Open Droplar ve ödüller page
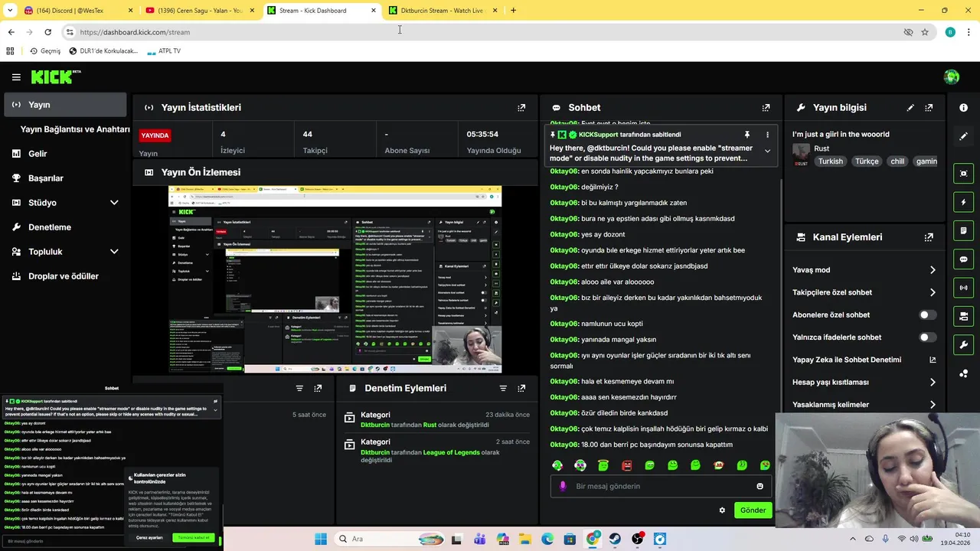Screen dimensions: 980x551 (x=65, y=276)
